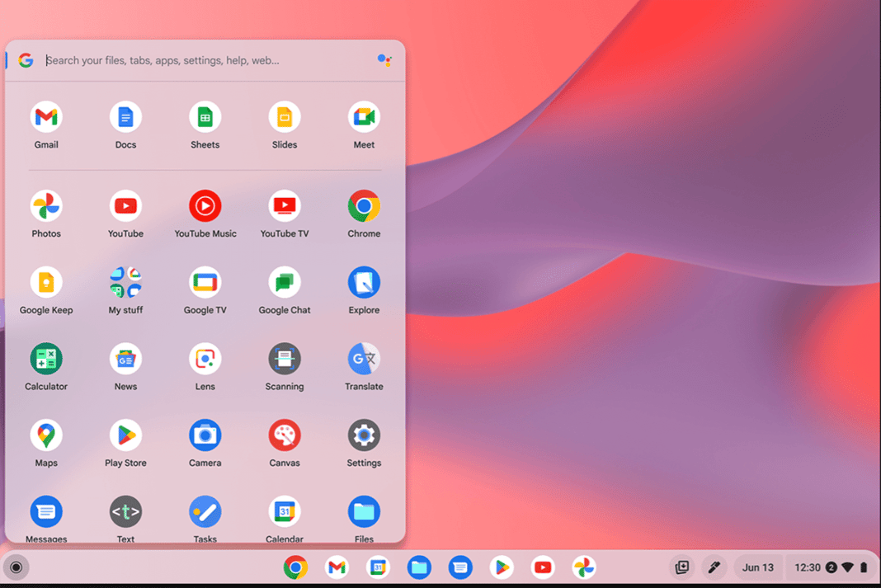Launch the Google Keep app
Screen dimensions: 881x588
(x=46, y=283)
